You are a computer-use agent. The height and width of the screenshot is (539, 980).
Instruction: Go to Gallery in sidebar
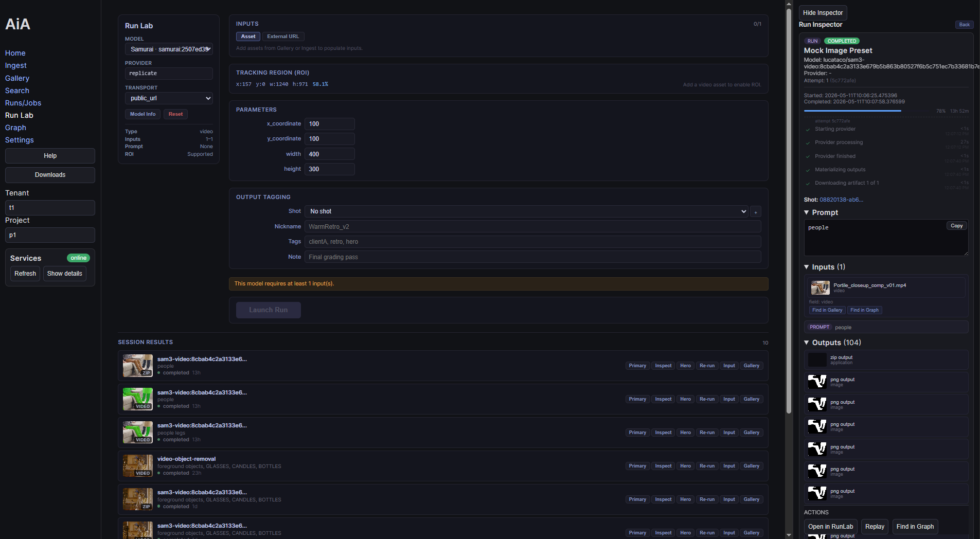(17, 78)
